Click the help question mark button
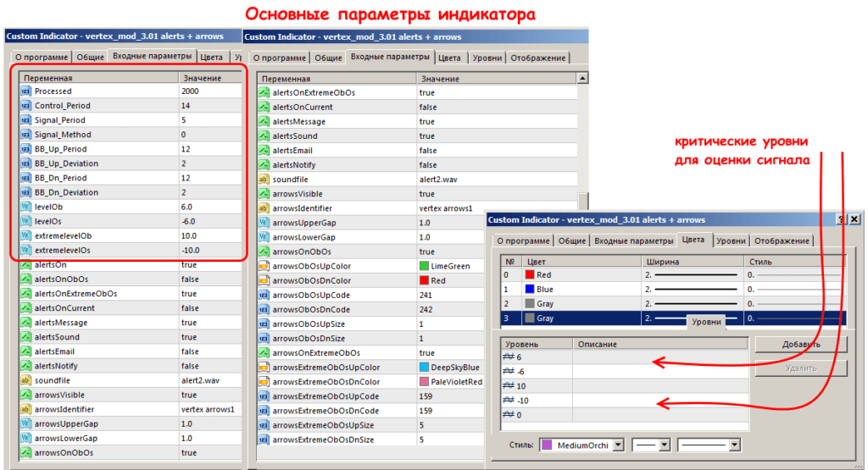Viewport: 868px width, 470px height. pos(839,219)
